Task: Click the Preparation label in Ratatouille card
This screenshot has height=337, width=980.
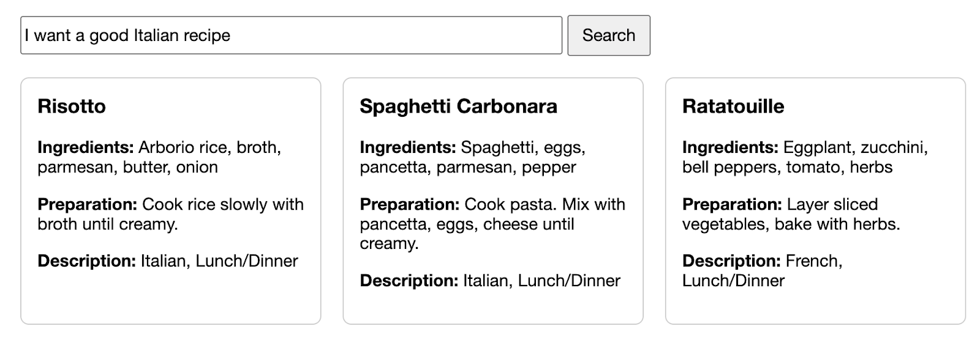Action: (732, 204)
